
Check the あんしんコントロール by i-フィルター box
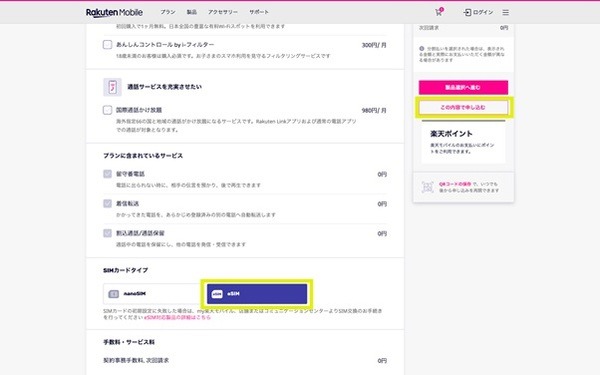(107, 44)
